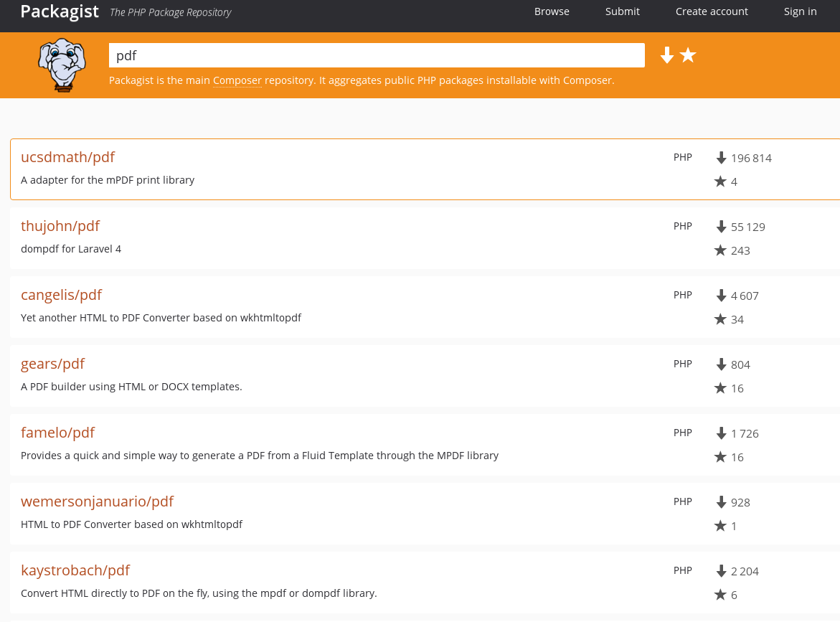
Task: Click the star icon in famelo/pdf row
Action: [x=720, y=457]
